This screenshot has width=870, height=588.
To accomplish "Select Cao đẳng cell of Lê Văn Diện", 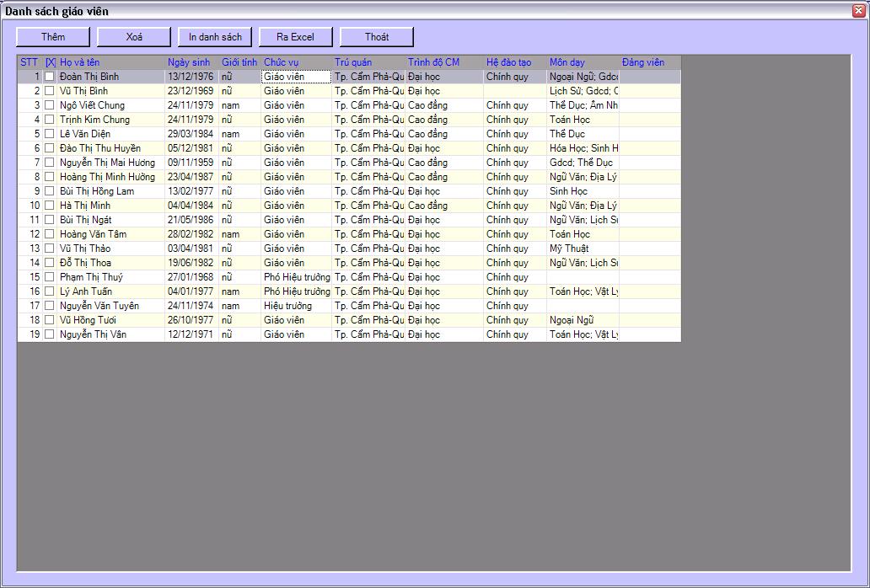I will click(444, 134).
